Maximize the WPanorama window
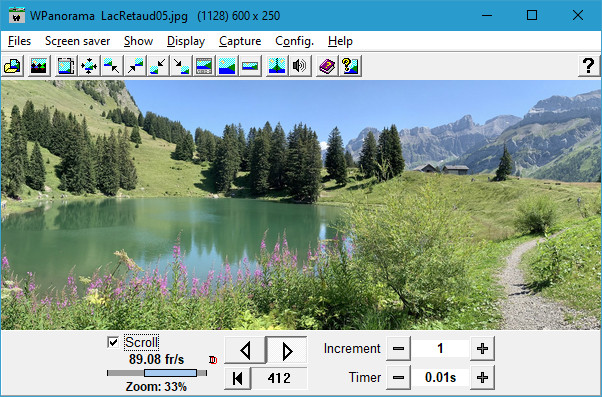Image resolution: width=602 pixels, height=397 pixels. (532, 15)
